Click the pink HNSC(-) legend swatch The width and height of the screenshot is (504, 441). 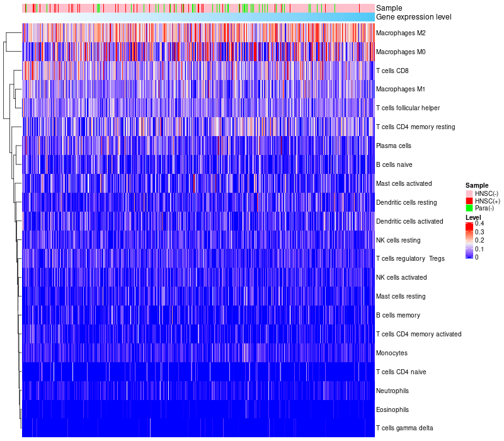point(469,193)
